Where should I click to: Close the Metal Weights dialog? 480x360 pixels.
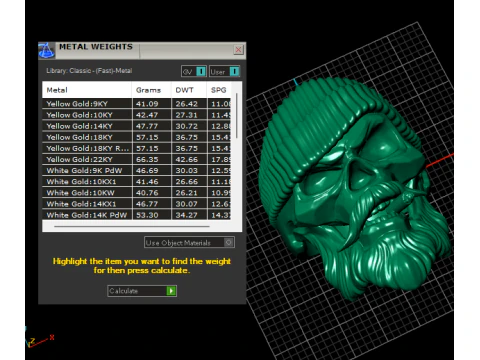point(238,50)
